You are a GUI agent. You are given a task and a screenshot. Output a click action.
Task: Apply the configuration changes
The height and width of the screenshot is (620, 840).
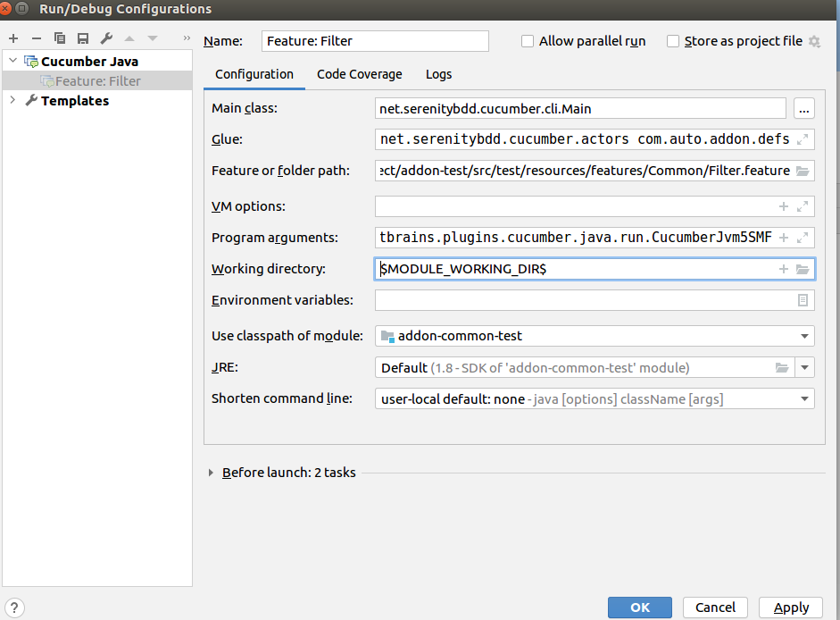pyautogui.click(x=791, y=607)
